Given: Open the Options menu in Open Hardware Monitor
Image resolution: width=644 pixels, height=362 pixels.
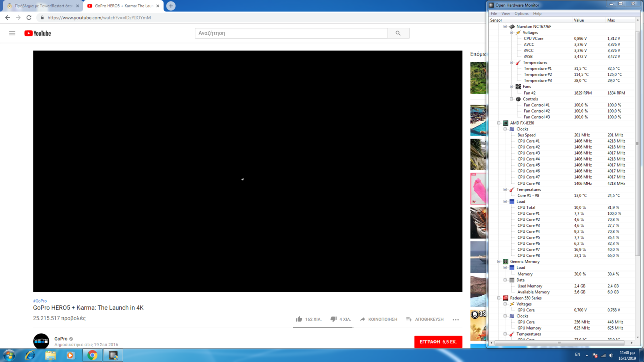Looking at the screenshot, I should [521, 14].
